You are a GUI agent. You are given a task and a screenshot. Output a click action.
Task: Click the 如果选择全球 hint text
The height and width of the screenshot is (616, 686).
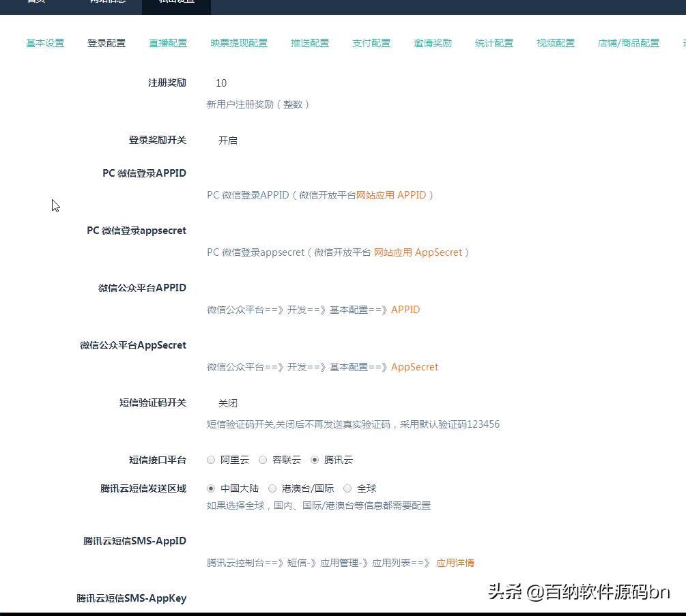(319, 505)
